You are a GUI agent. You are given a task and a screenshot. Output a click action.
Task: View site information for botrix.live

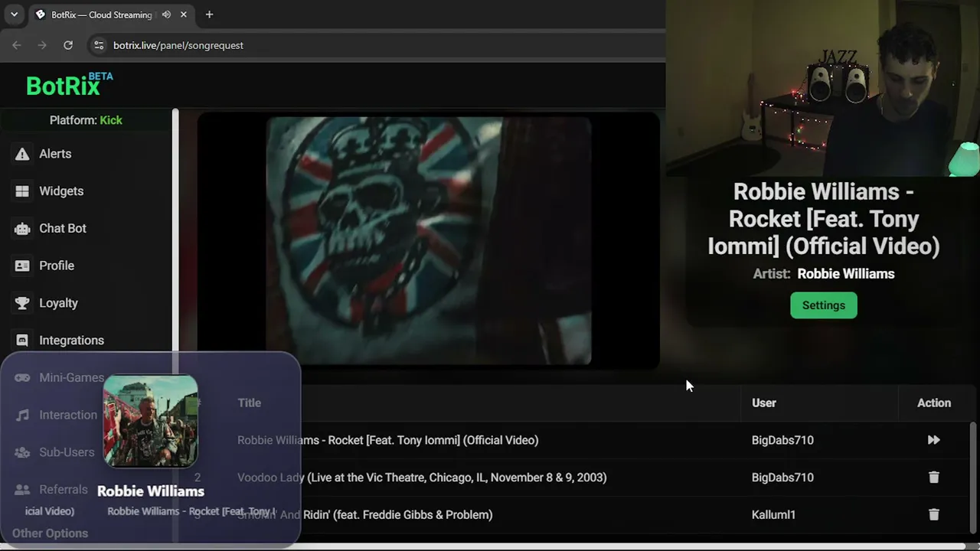[99, 45]
